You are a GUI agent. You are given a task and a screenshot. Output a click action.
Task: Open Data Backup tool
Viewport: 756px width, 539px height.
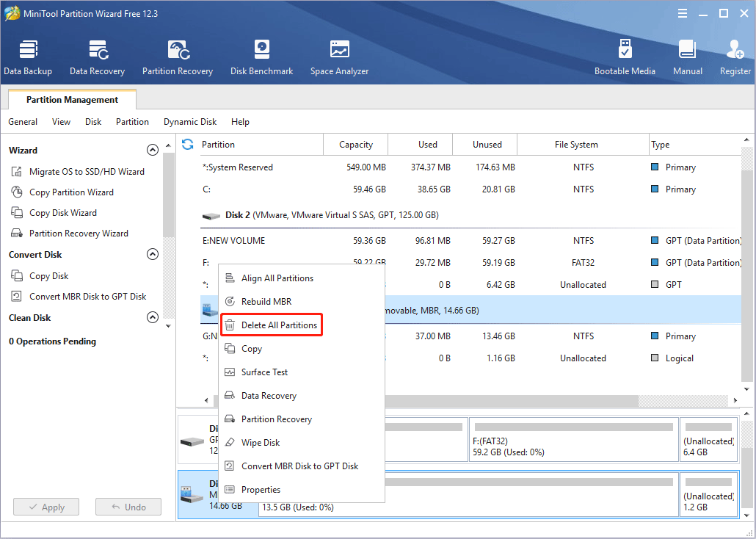click(x=27, y=57)
